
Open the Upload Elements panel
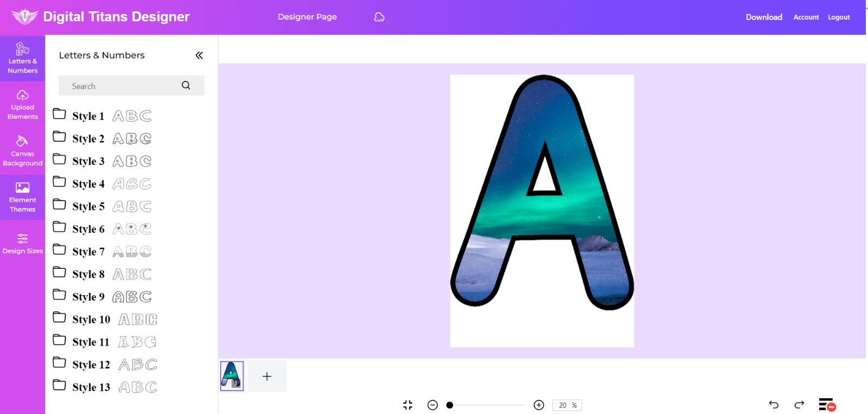(x=22, y=105)
